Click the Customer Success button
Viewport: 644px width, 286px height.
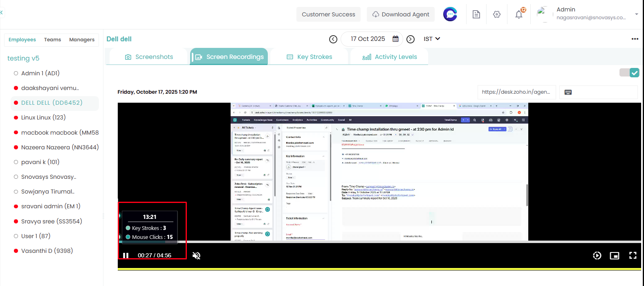328,14
